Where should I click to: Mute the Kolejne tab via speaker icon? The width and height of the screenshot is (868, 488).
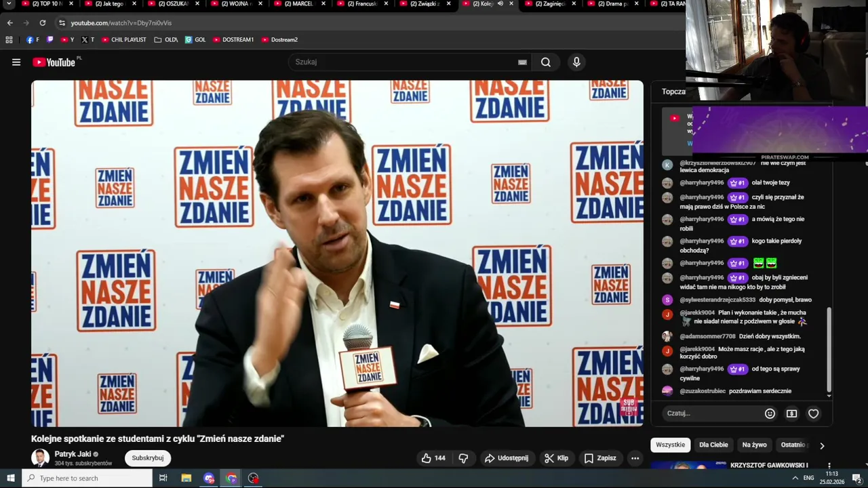(x=500, y=4)
